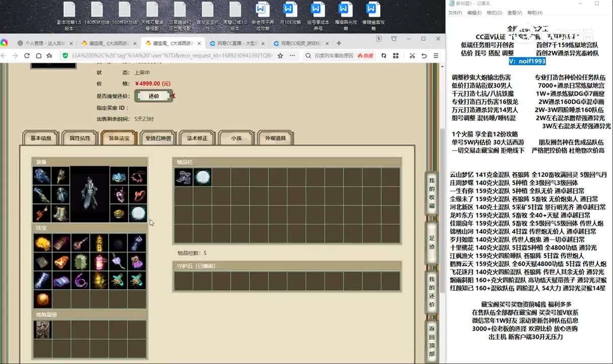Viewport: 613px width, 364px height.
Task: Click the grey book treasure in 法宝
Action: 42,262
